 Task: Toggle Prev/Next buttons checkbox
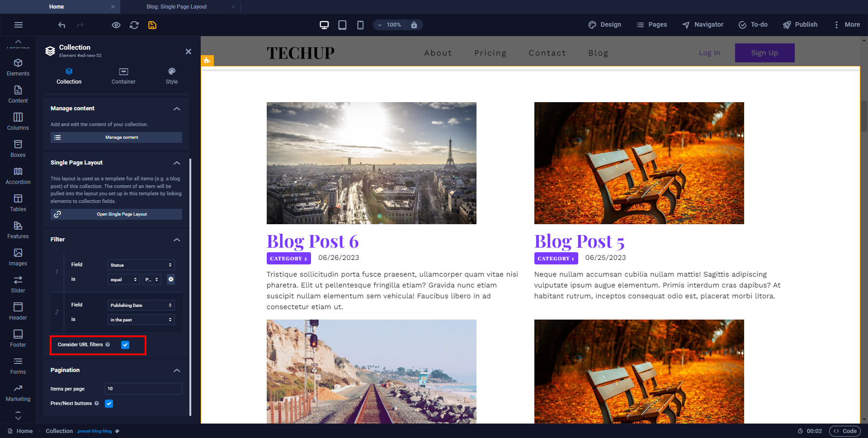[x=109, y=404]
